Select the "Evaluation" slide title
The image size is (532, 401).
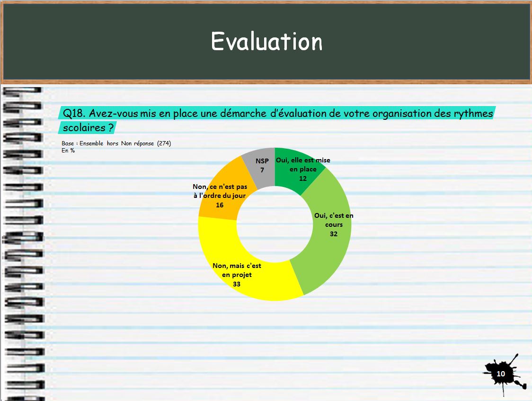click(266, 42)
